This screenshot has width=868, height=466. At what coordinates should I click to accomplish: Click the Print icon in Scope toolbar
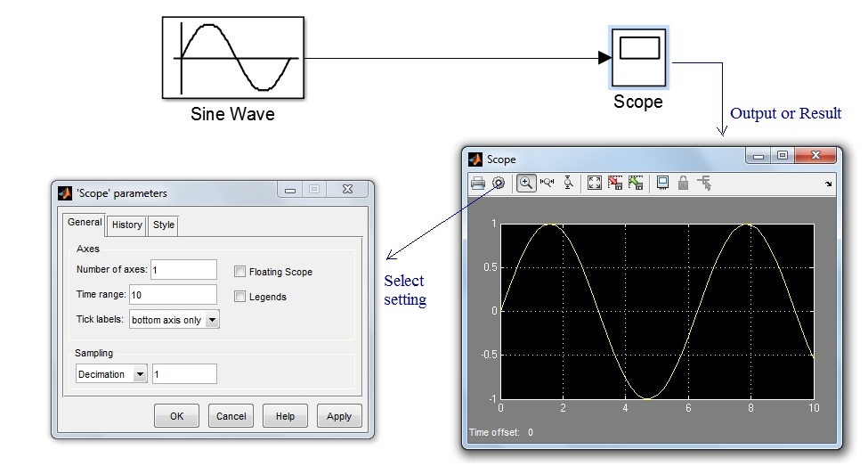[478, 183]
